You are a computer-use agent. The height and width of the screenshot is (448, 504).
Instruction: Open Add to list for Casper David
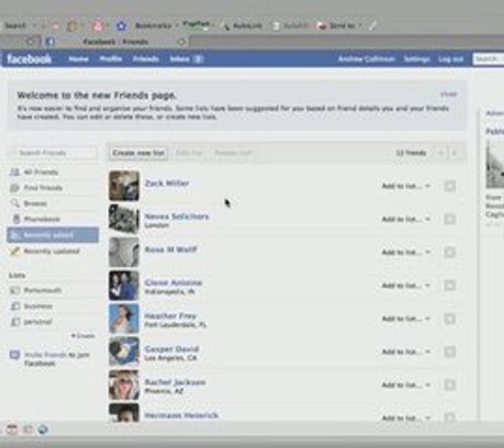pyautogui.click(x=406, y=352)
